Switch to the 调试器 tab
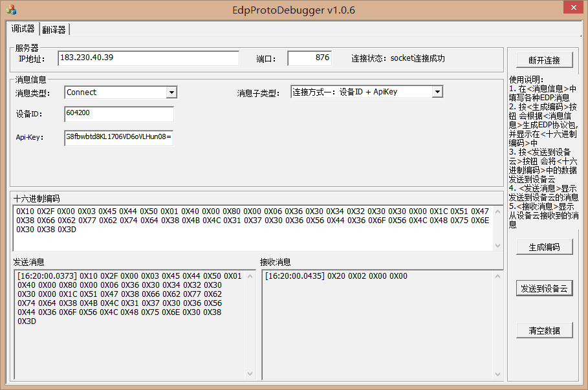This screenshot has width=588, height=390. point(23,29)
